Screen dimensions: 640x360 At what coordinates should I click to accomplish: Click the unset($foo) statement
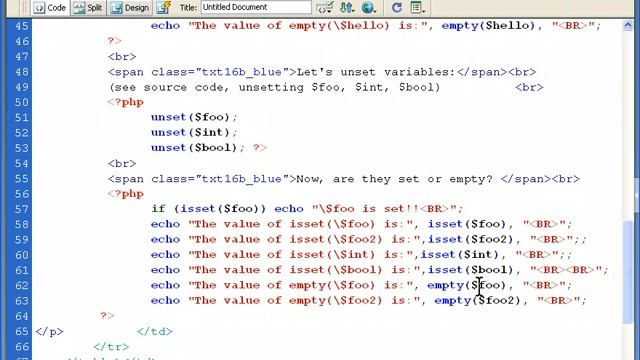[194, 118]
